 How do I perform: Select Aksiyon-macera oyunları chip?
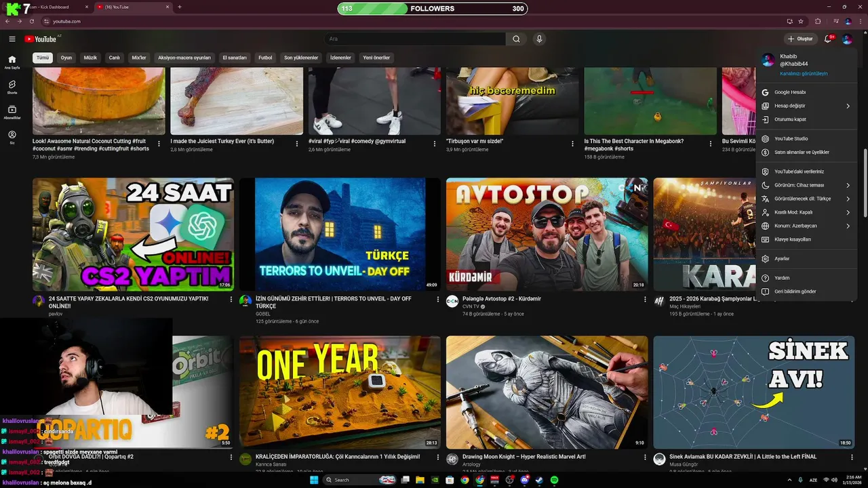[184, 58]
